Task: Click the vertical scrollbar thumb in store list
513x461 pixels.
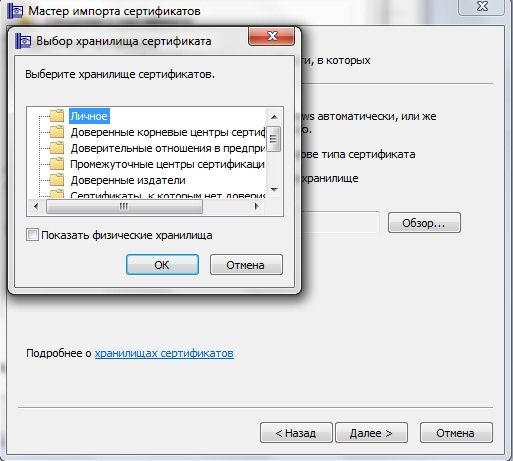Action: coord(274,139)
